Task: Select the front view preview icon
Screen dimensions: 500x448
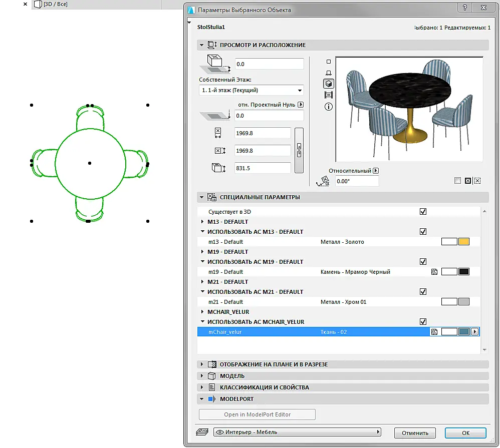Action: 329,73
